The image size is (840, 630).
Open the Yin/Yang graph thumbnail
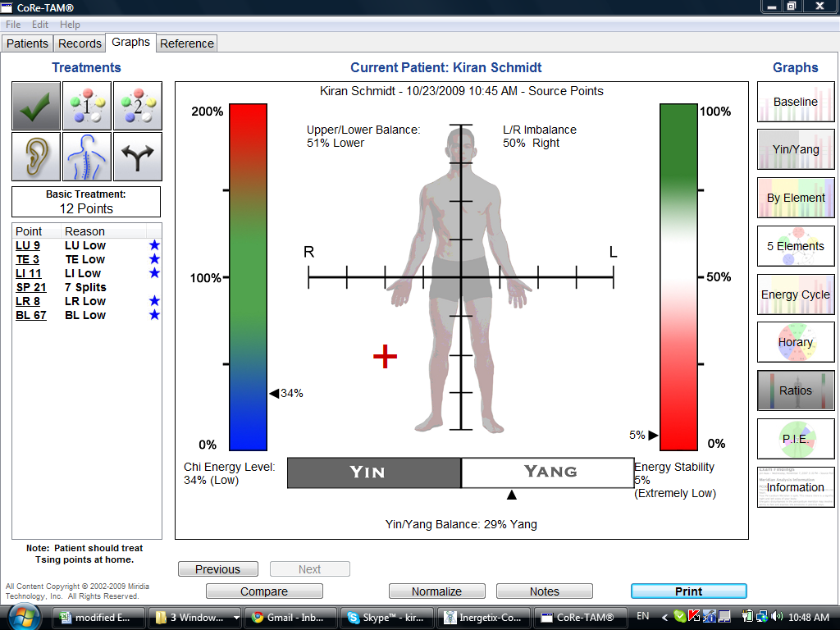coord(796,149)
